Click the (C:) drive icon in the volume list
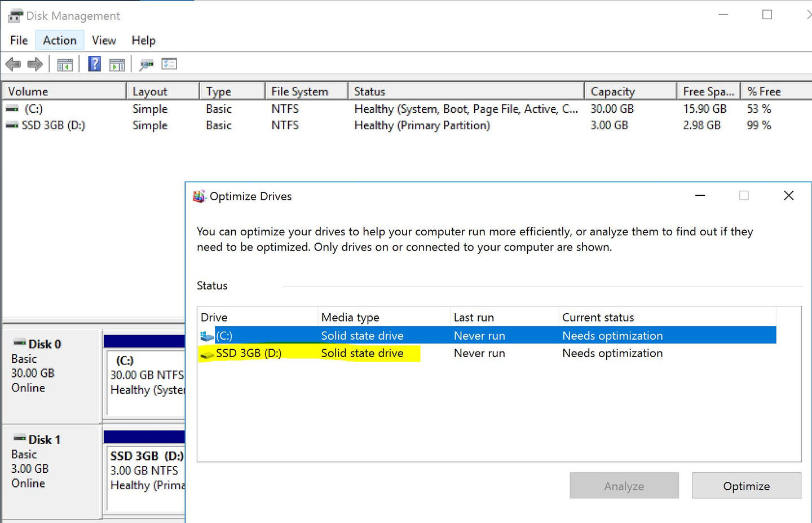812x523 pixels. (12, 109)
